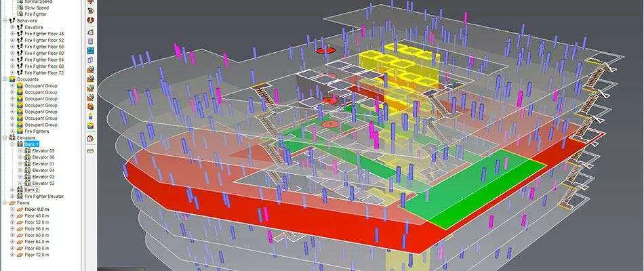This screenshot has width=644, height=271.
Task: Expand the Floor 60.0 m node
Action: [12, 235]
